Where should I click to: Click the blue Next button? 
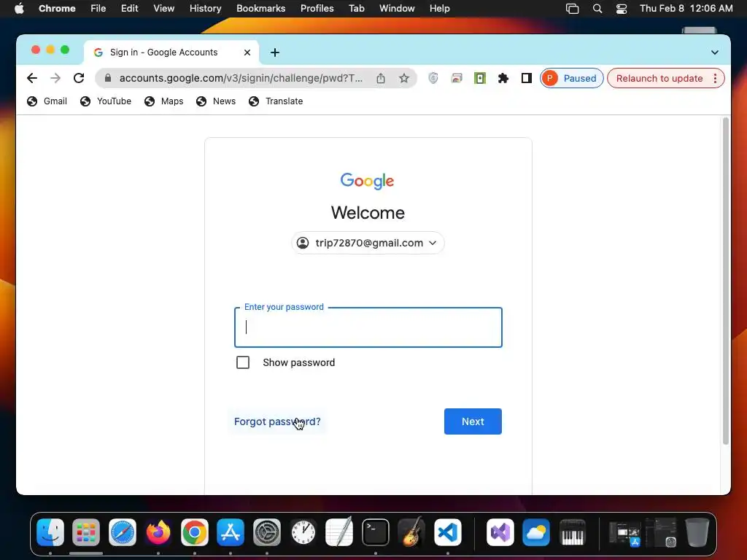pos(473,421)
